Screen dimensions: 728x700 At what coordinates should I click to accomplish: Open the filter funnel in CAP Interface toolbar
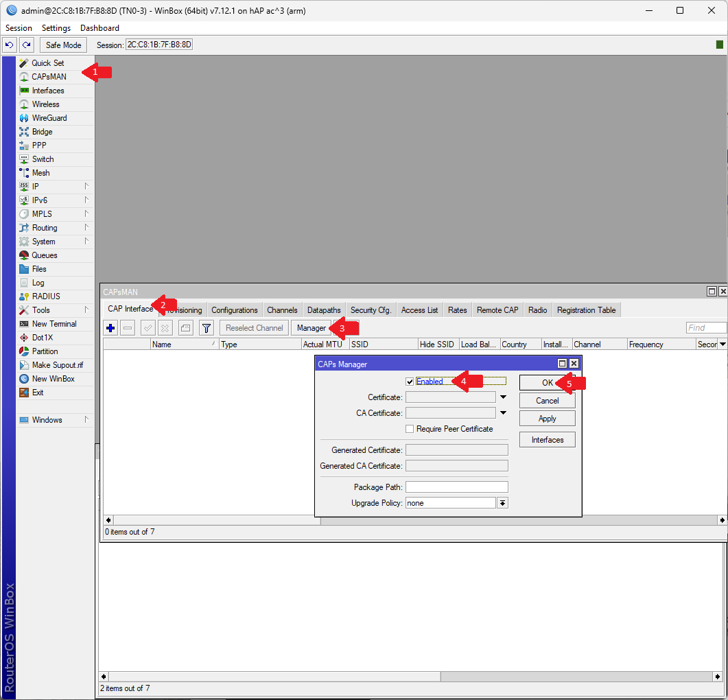coord(206,327)
